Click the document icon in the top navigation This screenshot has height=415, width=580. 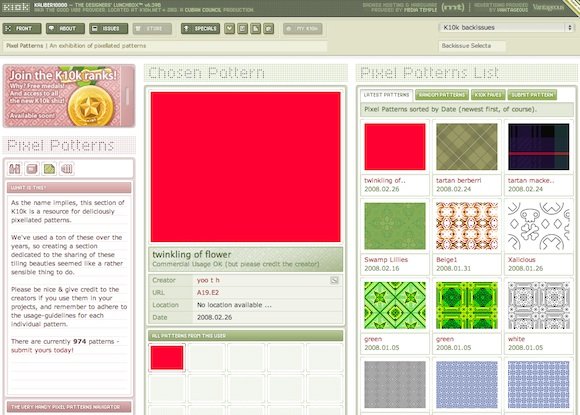point(255,28)
